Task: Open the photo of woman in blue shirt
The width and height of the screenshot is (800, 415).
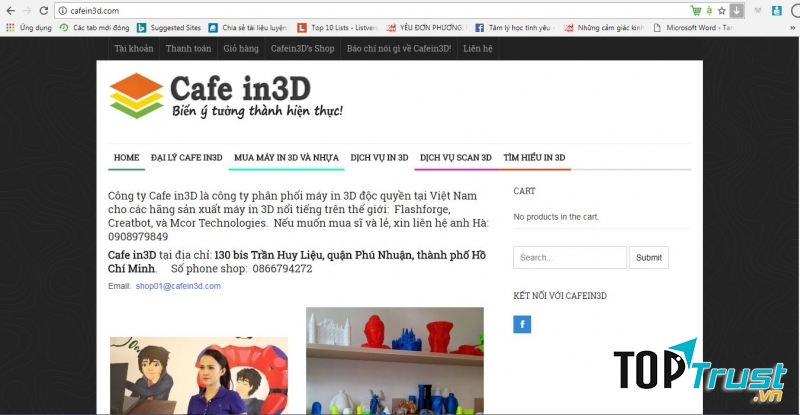Action: click(199, 375)
